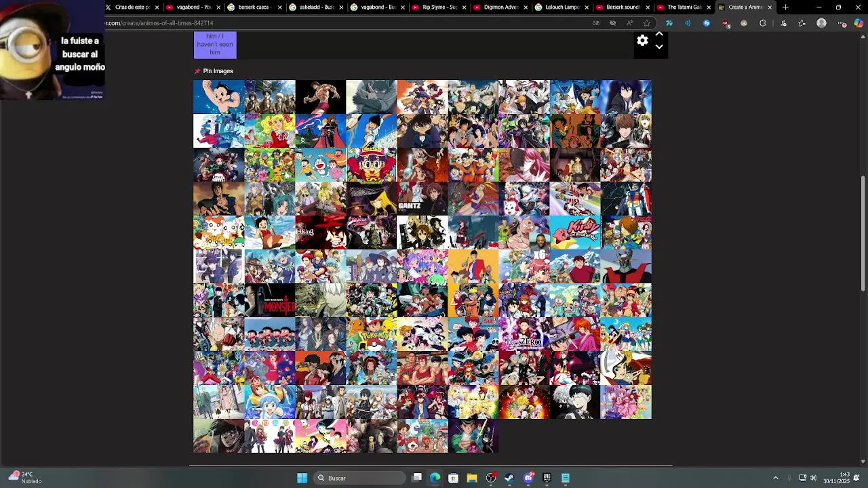
Task: Click the taskbar Buscar search box
Action: [361, 478]
